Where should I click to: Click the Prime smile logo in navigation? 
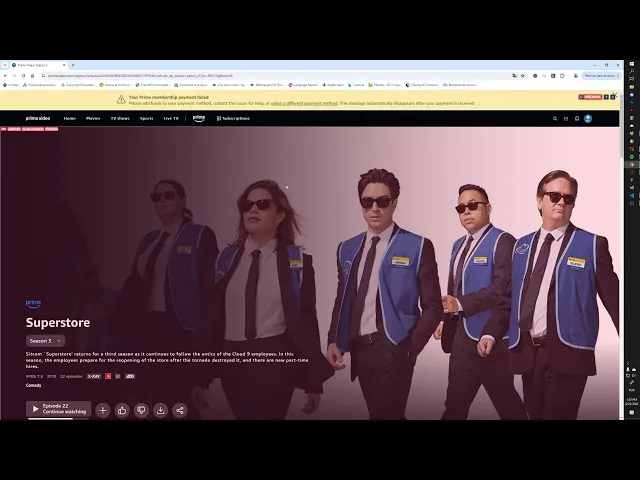pos(199,118)
